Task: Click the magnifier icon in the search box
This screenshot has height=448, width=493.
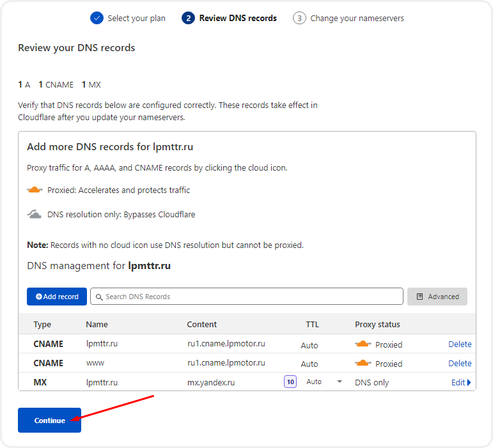Action: click(98, 297)
